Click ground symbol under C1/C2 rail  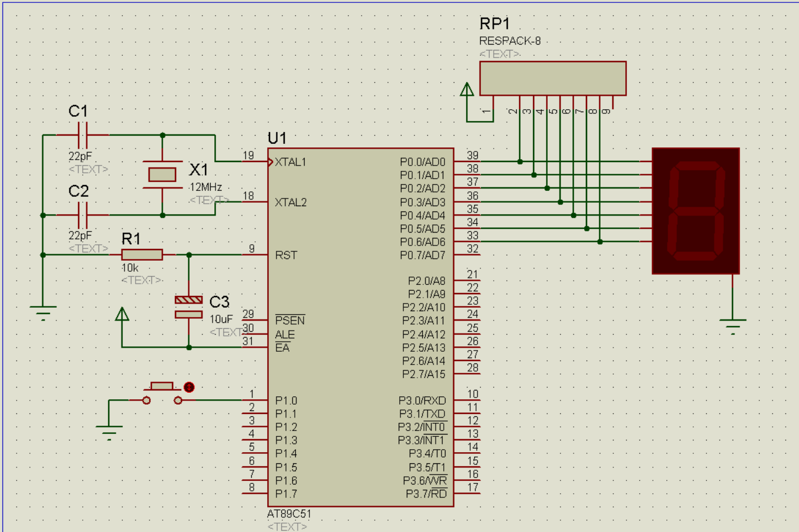point(43,313)
